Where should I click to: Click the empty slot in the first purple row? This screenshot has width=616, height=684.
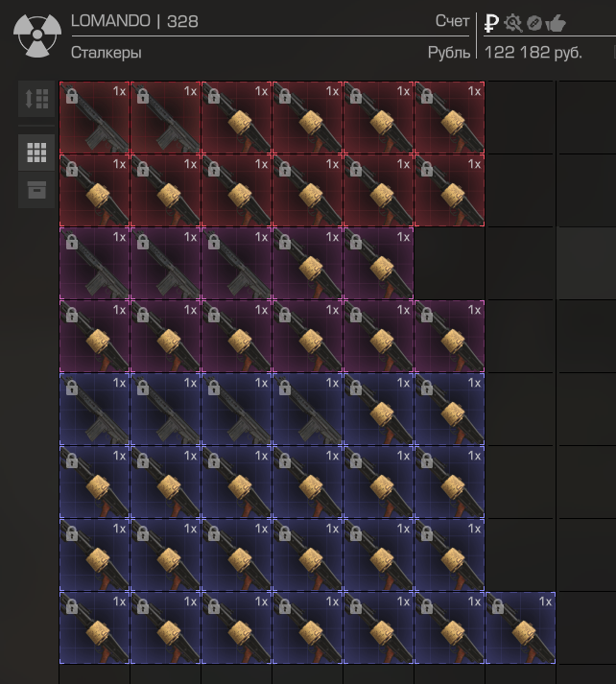pyautogui.click(x=449, y=263)
